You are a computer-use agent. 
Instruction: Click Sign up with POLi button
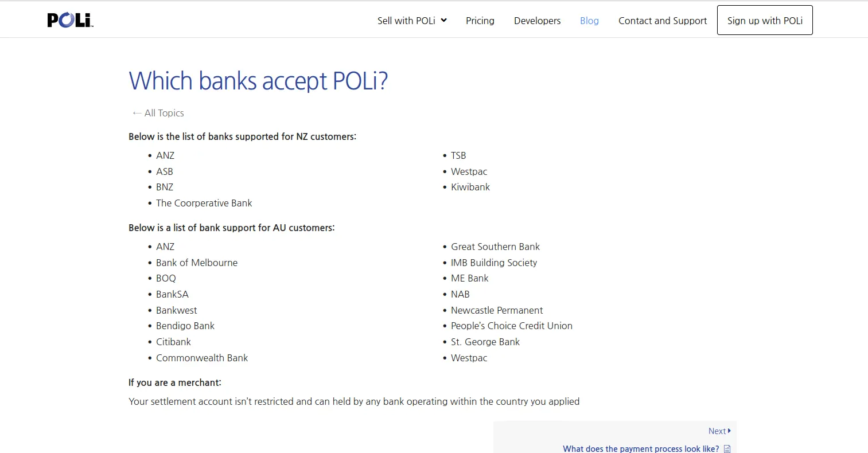point(765,20)
